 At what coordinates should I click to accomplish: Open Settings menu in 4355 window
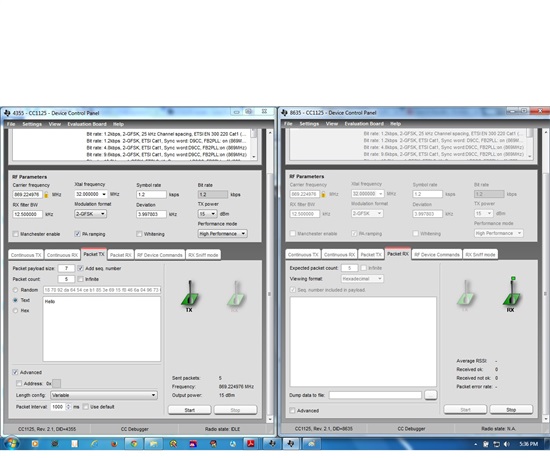point(32,124)
